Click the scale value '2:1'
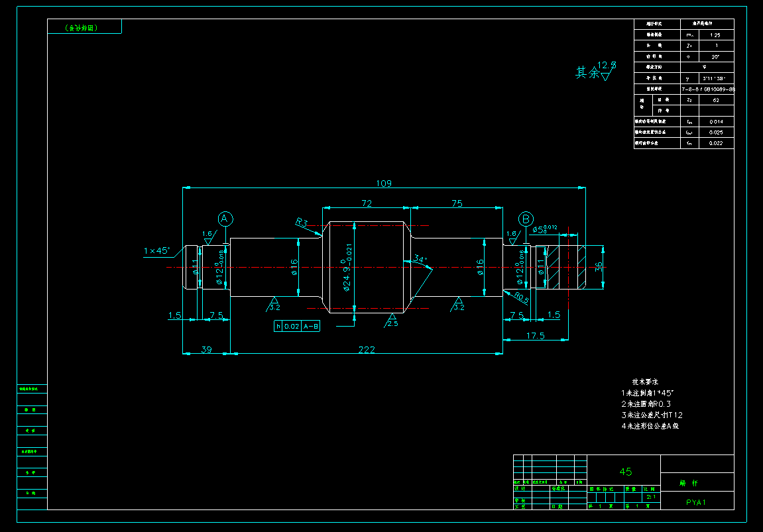Screen dimensions: 763x532 click(x=651, y=497)
